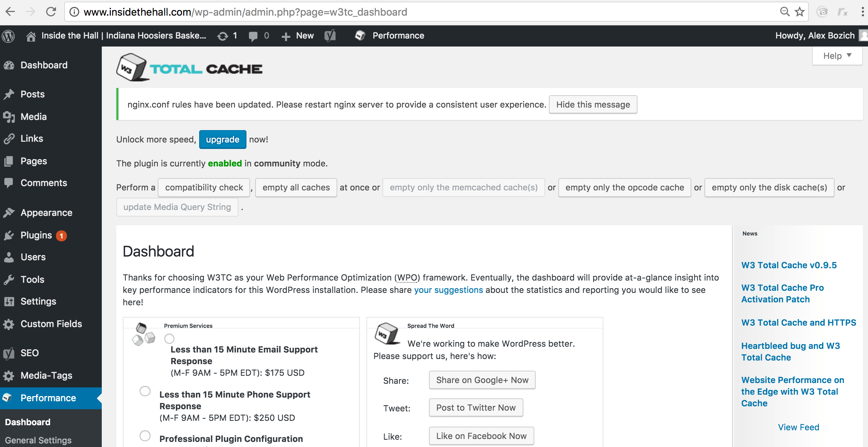Screen dimensions: 868x447
Task: Open the Howdy, Alex Bozich account menu
Action: tap(821, 36)
